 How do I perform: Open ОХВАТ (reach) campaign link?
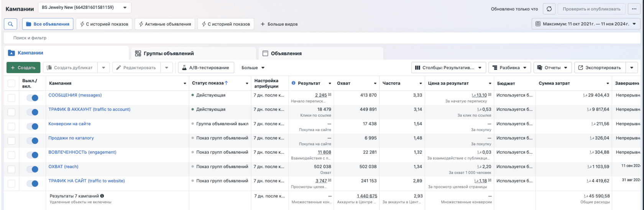tap(63, 167)
